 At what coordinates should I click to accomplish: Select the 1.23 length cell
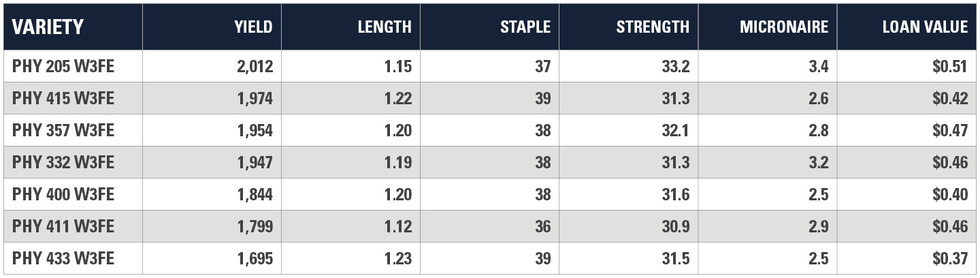tap(397, 258)
